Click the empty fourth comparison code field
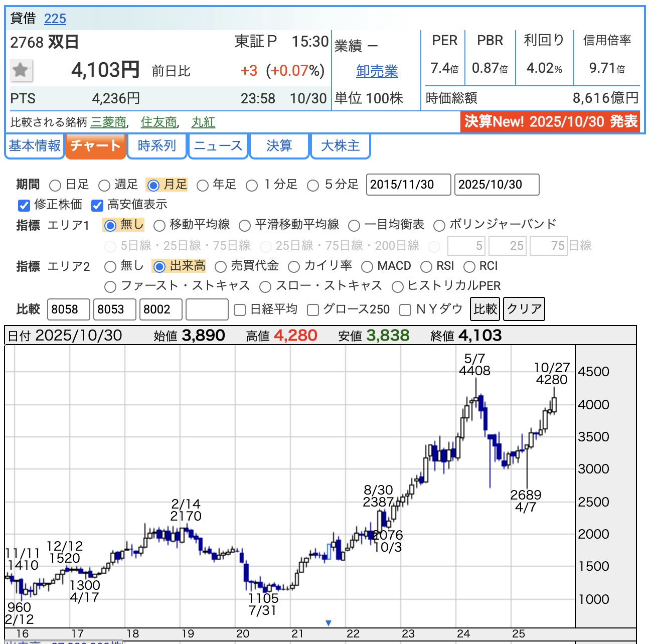 207,309
